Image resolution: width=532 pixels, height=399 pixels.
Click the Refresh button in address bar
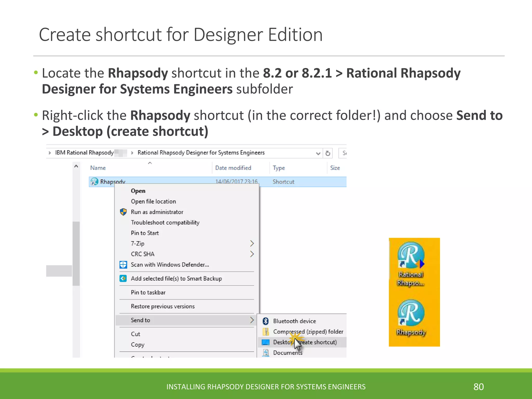tap(328, 153)
